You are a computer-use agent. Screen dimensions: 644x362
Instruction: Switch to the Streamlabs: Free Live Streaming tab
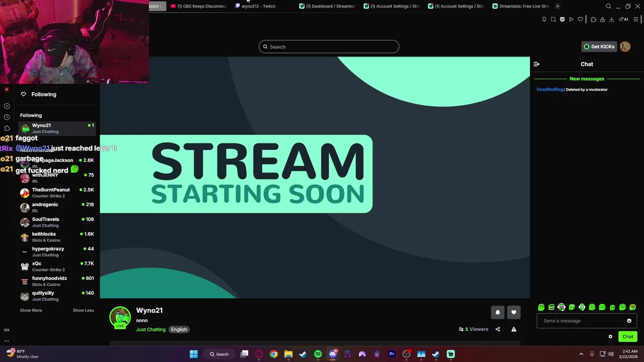[520, 6]
